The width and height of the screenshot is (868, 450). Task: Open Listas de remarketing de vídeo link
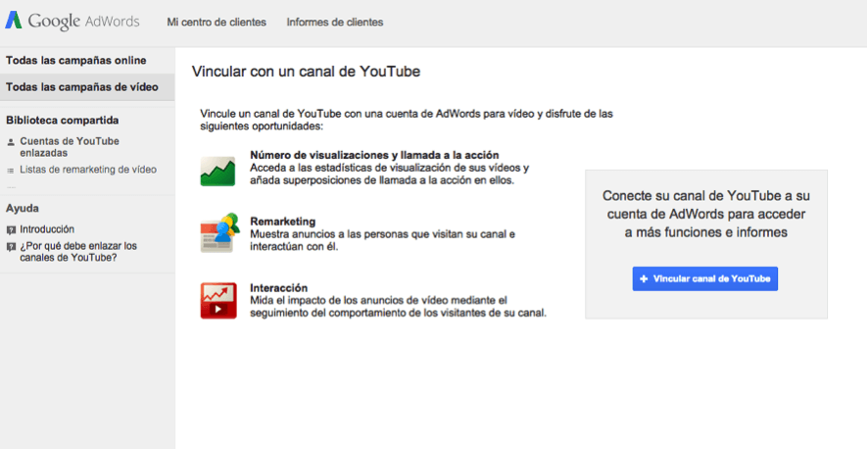(x=88, y=170)
